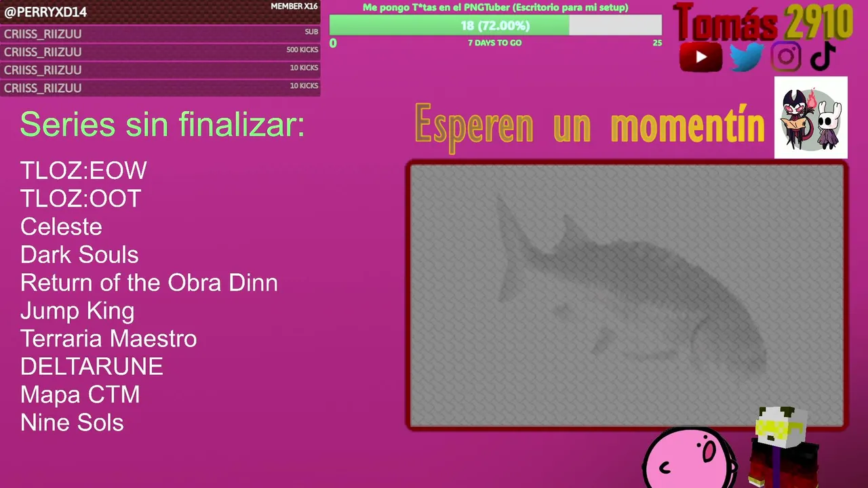The width and height of the screenshot is (868, 488).
Task: Click the '7 DAYS TO GO' label
Action: click(495, 43)
